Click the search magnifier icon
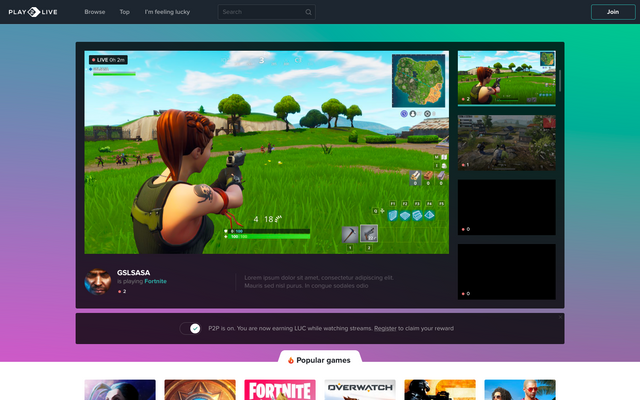Viewport: 640px width, 400px height. point(309,12)
